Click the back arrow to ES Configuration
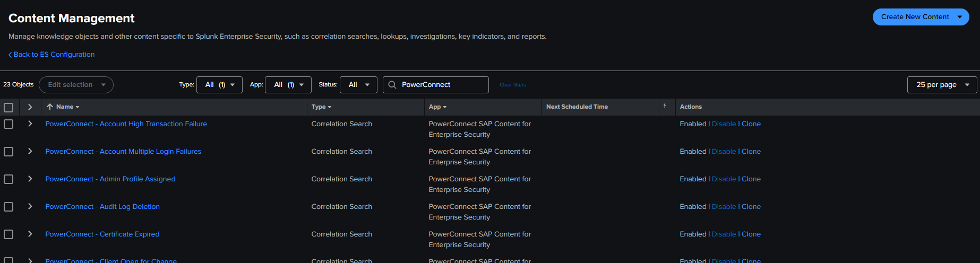 (x=10, y=55)
